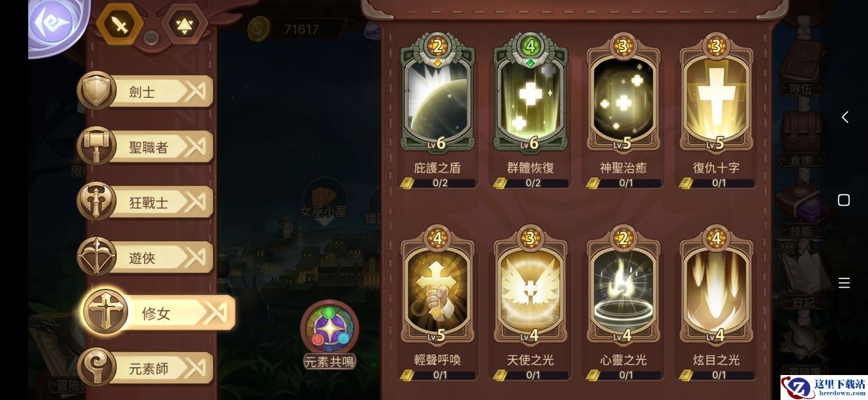The height and width of the screenshot is (400, 868).
Task: Open the 元素師 class tab
Action: [x=145, y=368]
